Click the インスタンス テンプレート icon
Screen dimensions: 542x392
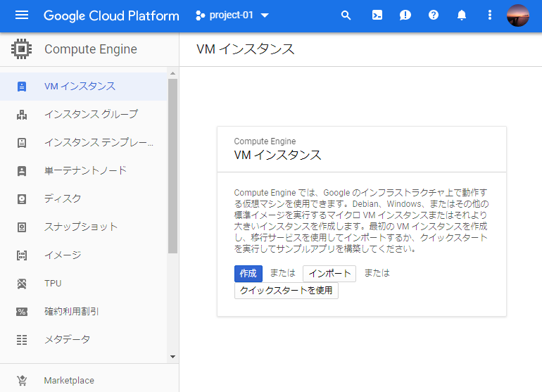(22, 143)
